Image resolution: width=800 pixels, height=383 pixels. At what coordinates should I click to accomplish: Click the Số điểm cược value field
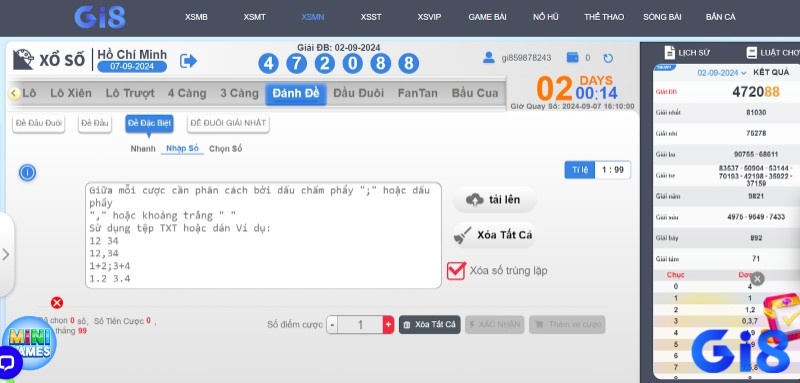(x=360, y=324)
